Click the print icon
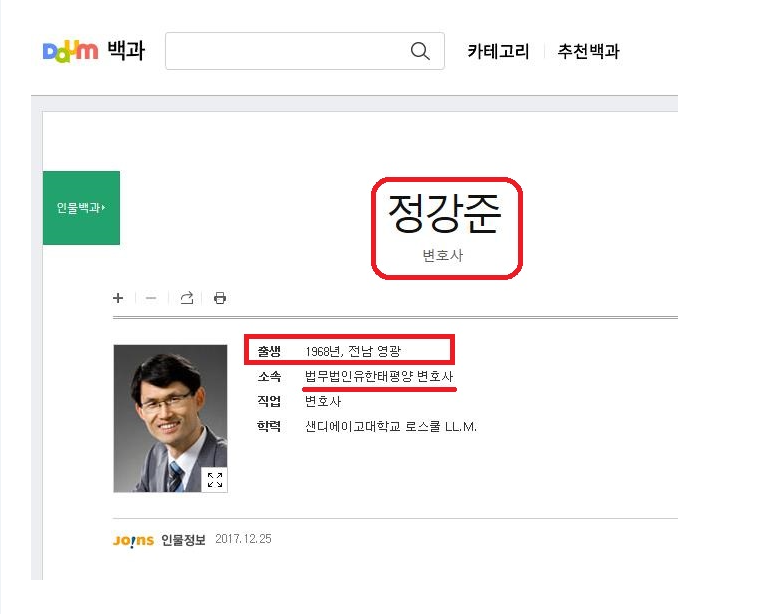 tap(220, 297)
